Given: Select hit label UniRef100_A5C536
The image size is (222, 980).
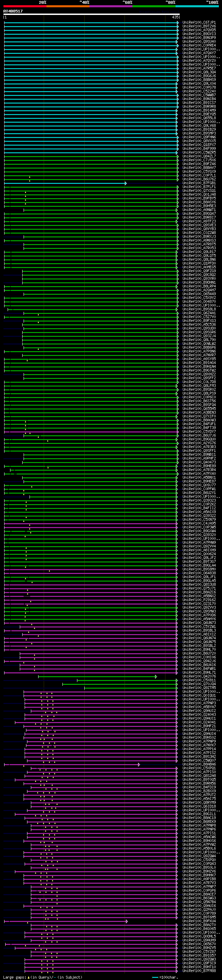Looking at the screenshot, I should click(199, 325).
